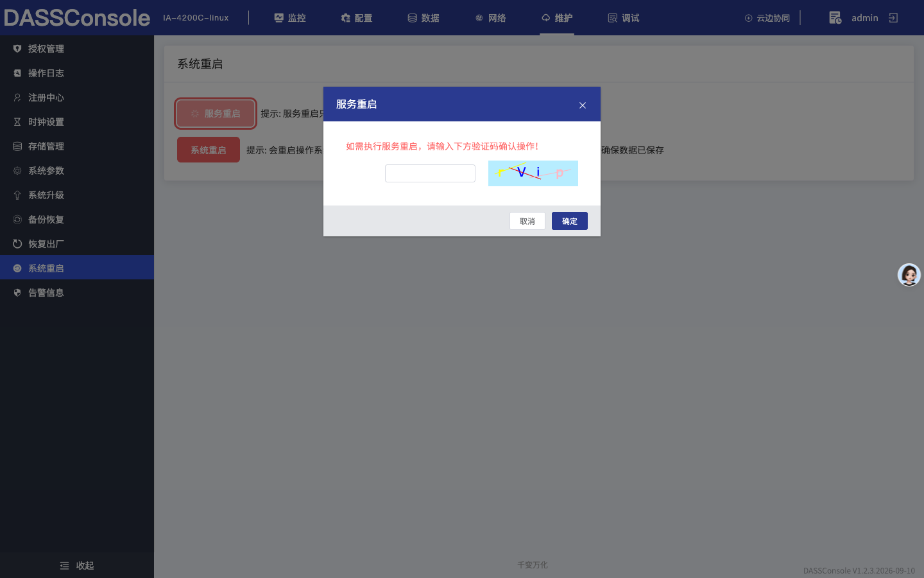Cancel the service restart with 取消
The image size is (924, 578).
coord(527,221)
